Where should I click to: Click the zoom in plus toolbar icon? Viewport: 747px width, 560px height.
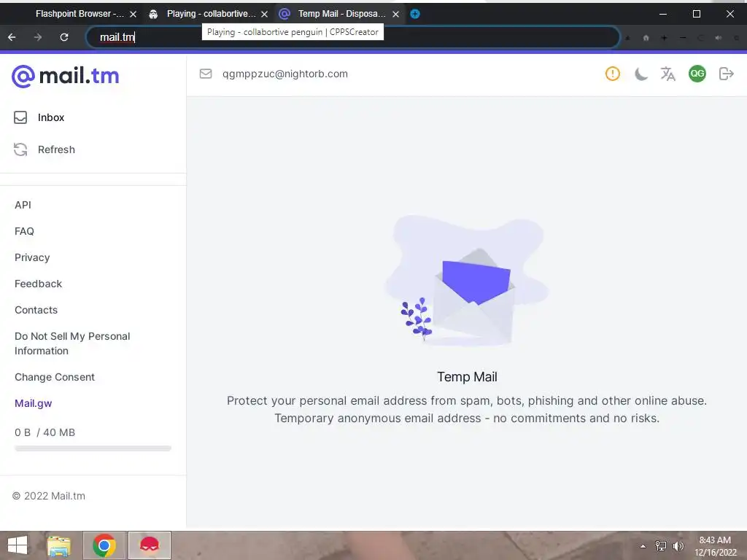[664, 38]
